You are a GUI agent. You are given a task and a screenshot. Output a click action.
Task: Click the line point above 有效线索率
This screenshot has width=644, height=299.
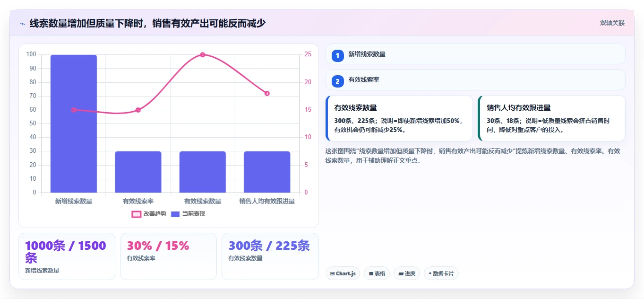[138, 110]
